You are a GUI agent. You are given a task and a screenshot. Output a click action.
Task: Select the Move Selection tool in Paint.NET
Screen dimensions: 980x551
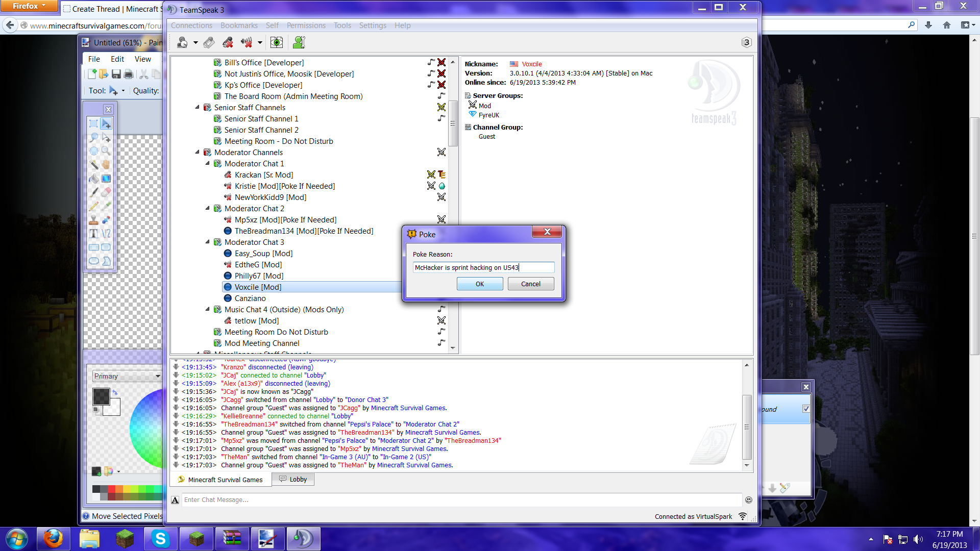[x=106, y=137]
